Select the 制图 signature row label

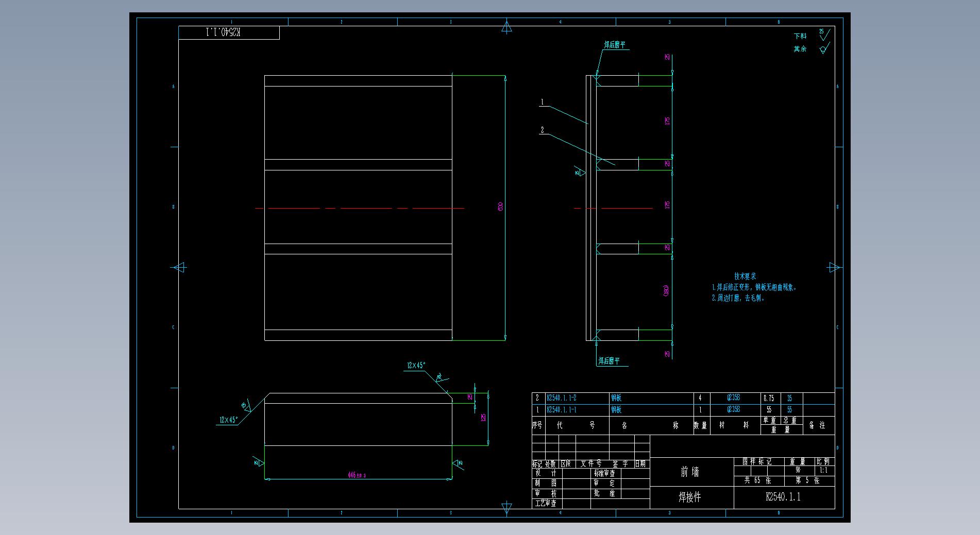[546, 483]
